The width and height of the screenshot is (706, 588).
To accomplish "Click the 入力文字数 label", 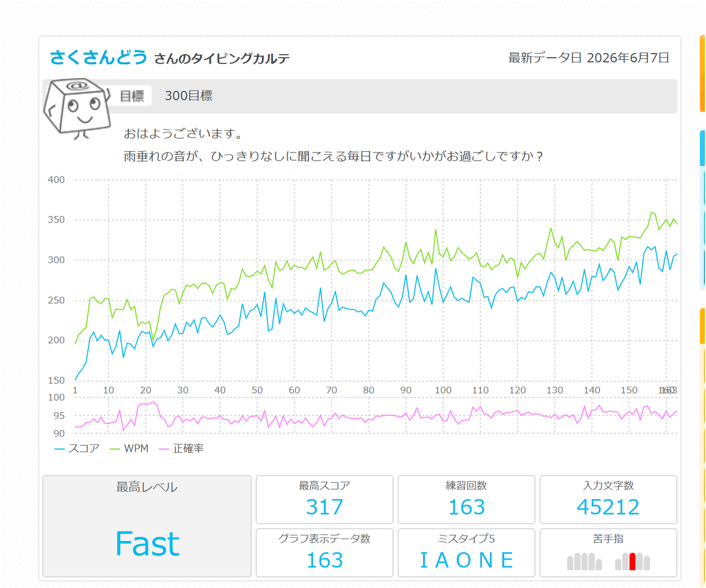I will [608, 486].
